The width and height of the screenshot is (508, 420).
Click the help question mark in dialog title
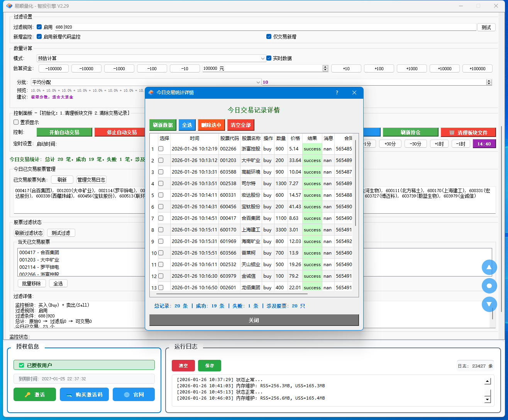point(337,93)
